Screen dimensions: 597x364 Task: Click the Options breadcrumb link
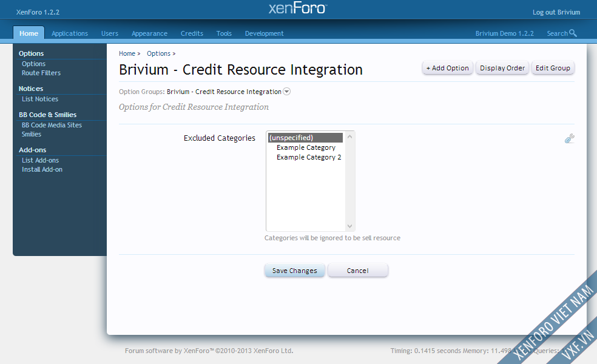click(158, 53)
